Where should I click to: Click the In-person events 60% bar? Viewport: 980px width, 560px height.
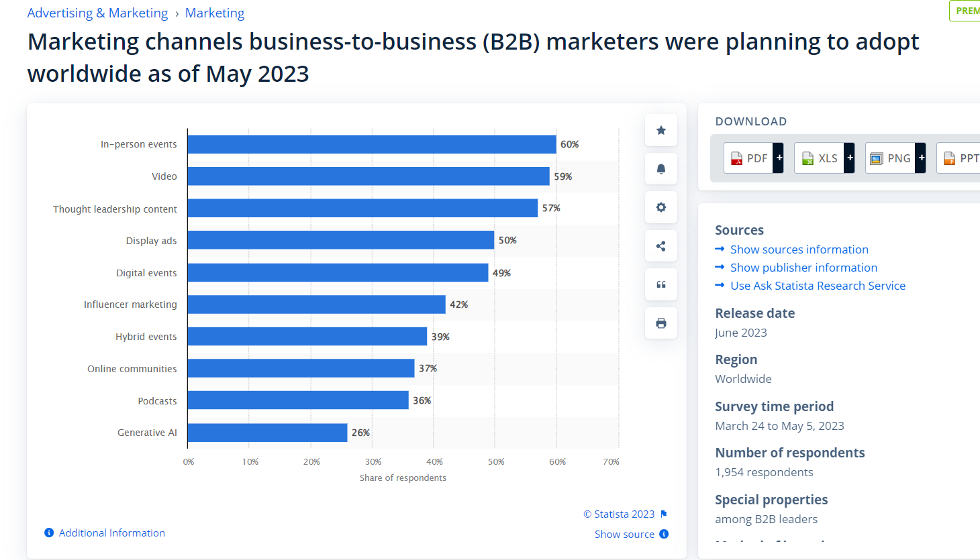(x=371, y=144)
